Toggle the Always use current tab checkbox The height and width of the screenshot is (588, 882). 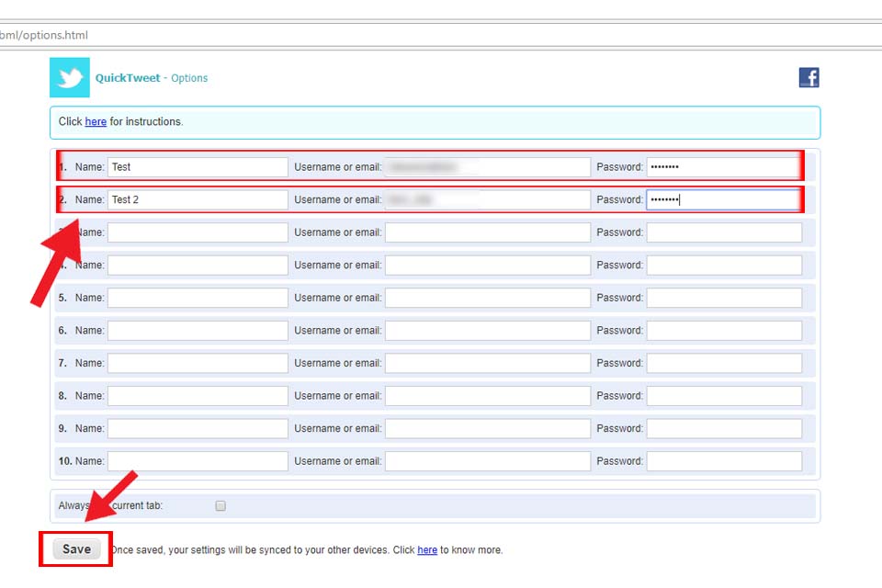(x=220, y=505)
